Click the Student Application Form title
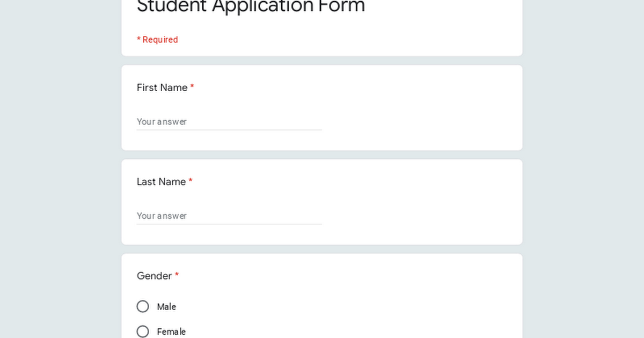 (251, 6)
